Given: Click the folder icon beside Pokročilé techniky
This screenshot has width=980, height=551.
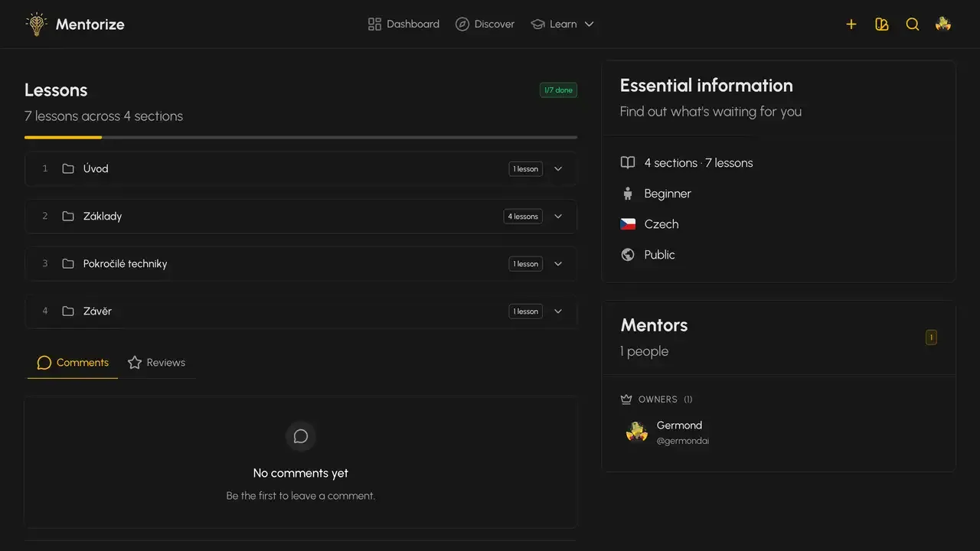Looking at the screenshot, I should click(x=68, y=263).
